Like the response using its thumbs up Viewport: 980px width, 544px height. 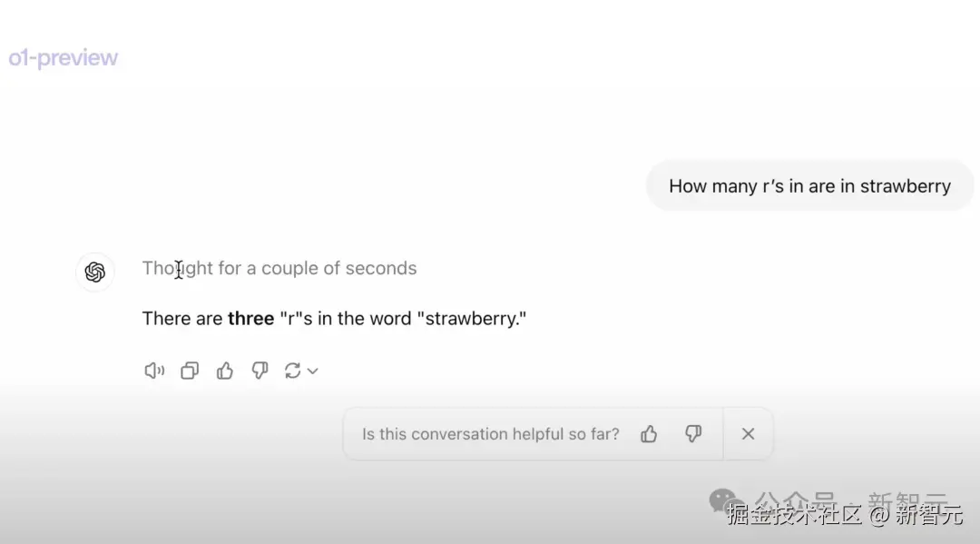click(x=225, y=371)
